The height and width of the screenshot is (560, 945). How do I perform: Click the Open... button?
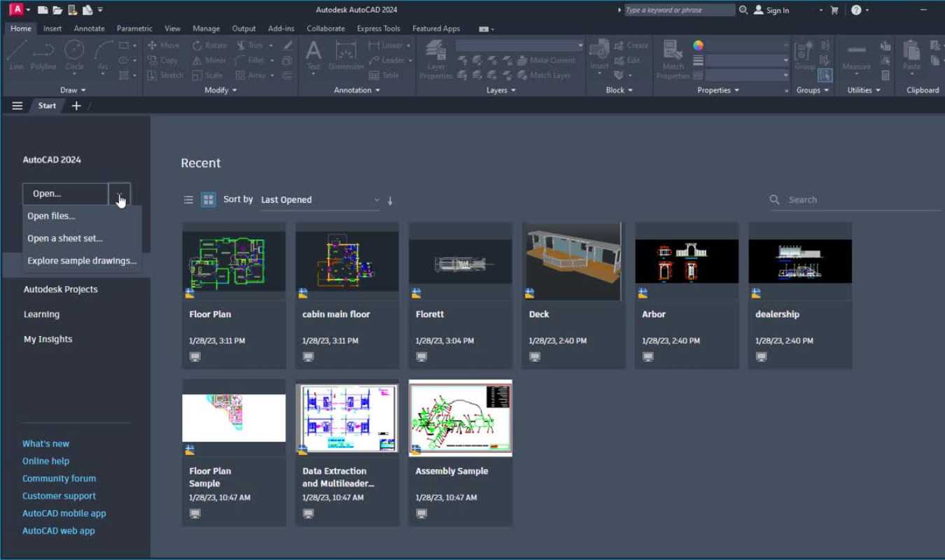click(65, 194)
